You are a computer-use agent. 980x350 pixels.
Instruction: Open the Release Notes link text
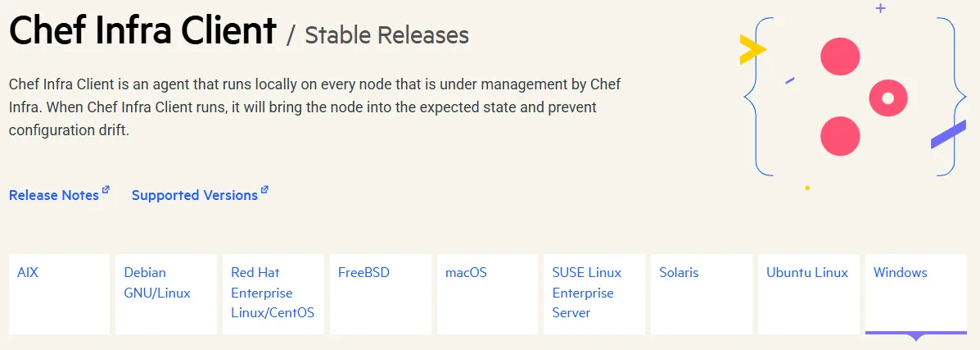[54, 195]
